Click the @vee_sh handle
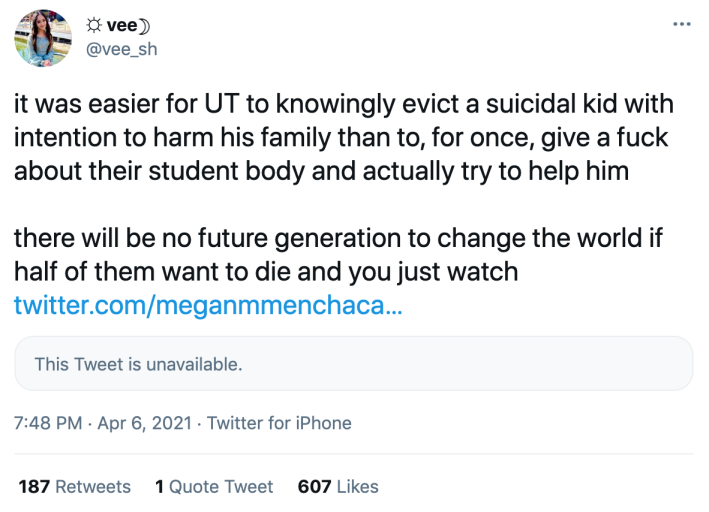 click(123, 49)
